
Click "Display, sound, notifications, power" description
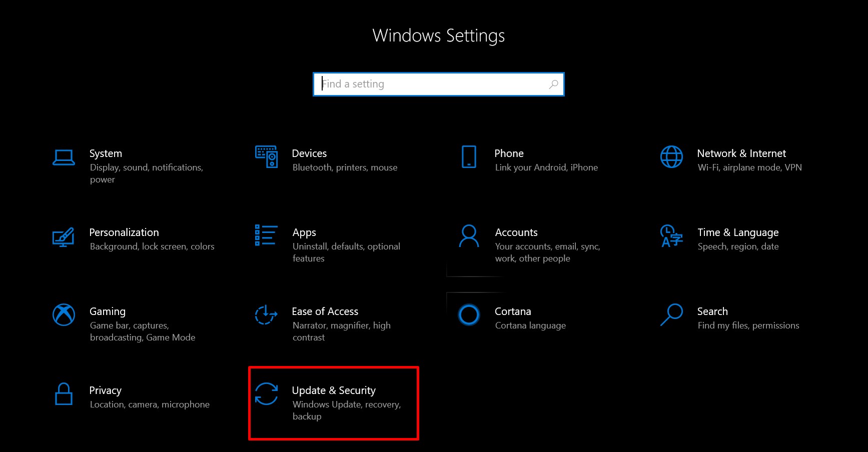click(x=147, y=173)
